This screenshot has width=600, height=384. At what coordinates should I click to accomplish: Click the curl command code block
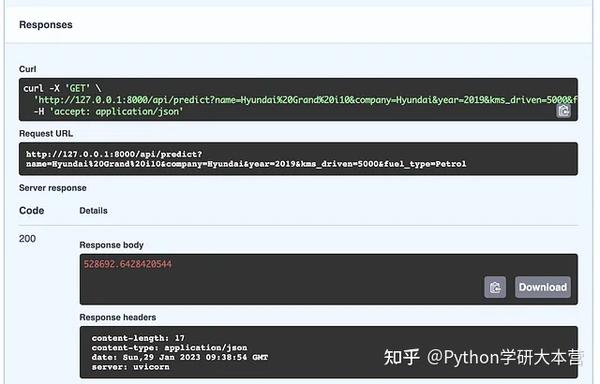click(298, 99)
